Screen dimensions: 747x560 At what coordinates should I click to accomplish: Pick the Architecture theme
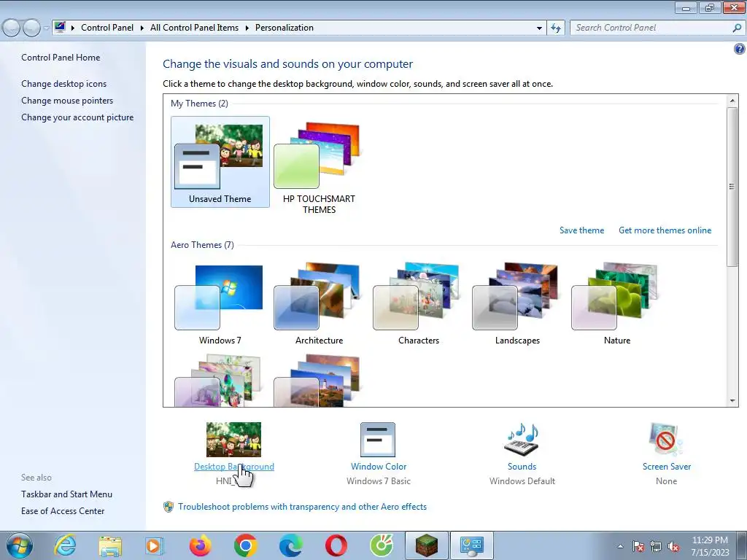tap(319, 304)
